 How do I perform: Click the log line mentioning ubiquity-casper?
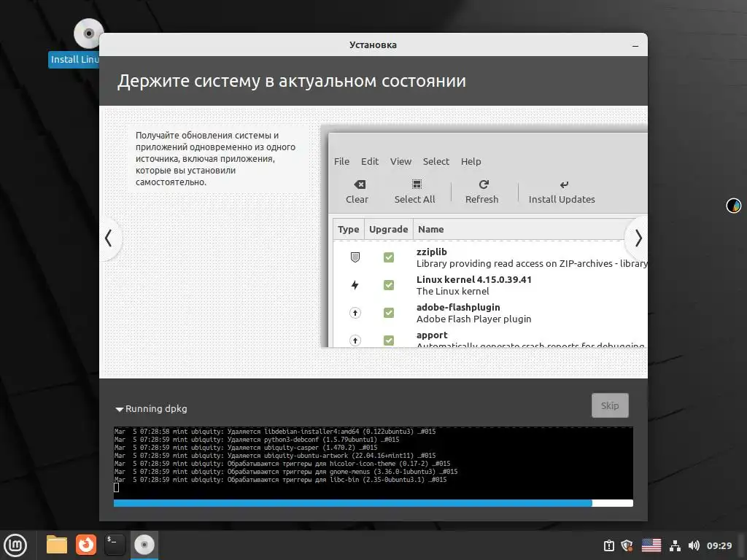pyautogui.click(x=246, y=448)
